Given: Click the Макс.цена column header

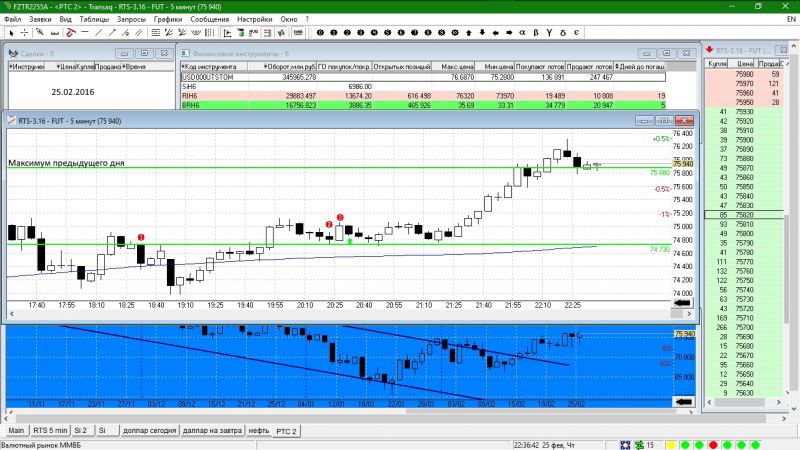Looking at the screenshot, I should click(x=454, y=67).
